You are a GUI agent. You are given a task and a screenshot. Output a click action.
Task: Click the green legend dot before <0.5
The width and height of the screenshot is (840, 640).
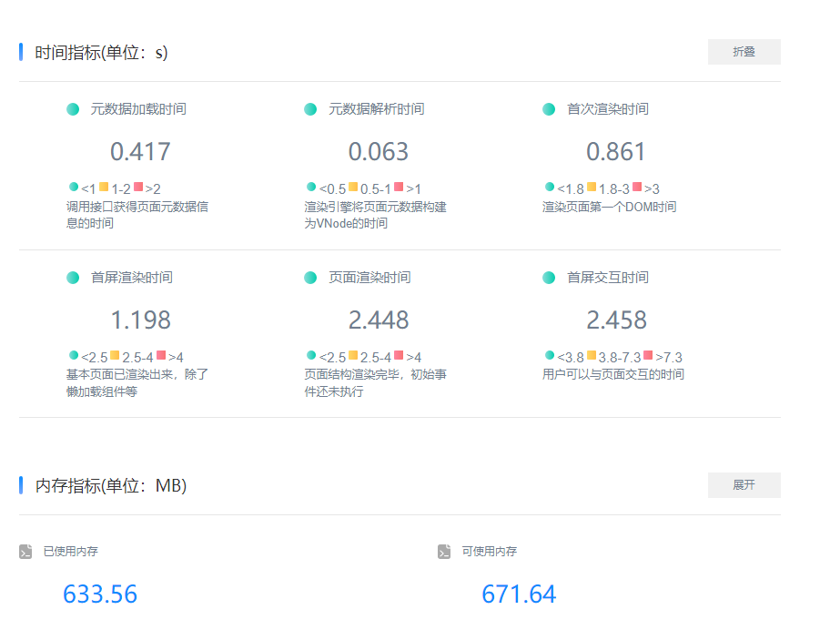coord(311,187)
